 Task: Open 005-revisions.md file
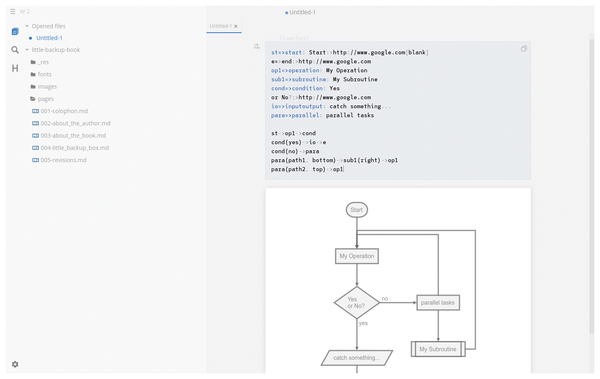pos(64,160)
